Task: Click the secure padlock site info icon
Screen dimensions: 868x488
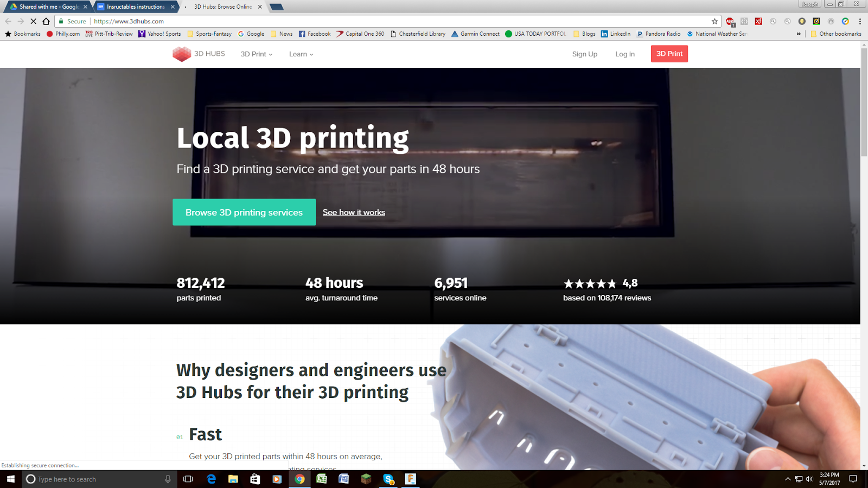Action: pyautogui.click(x=61, y=21)
